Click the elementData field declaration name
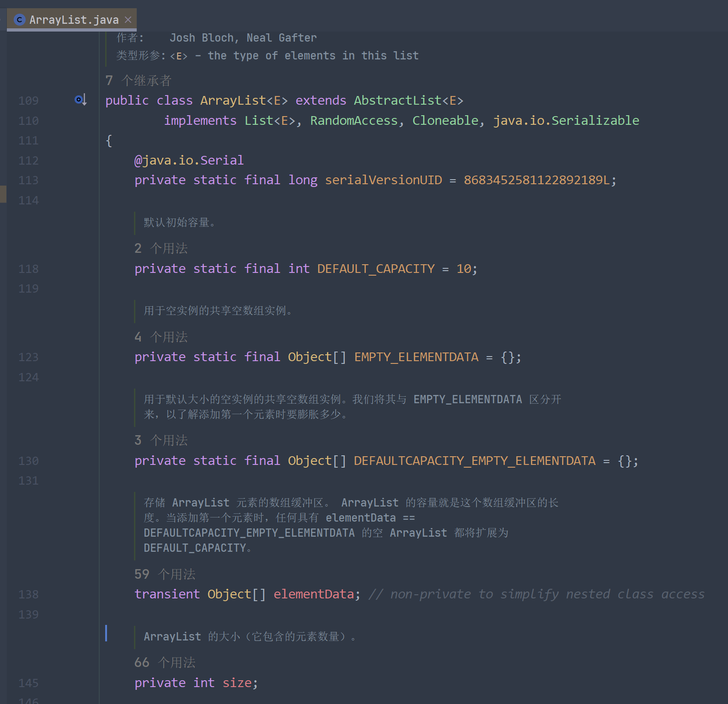This screenshot has height=704, width=728. (x=313, y=594)
